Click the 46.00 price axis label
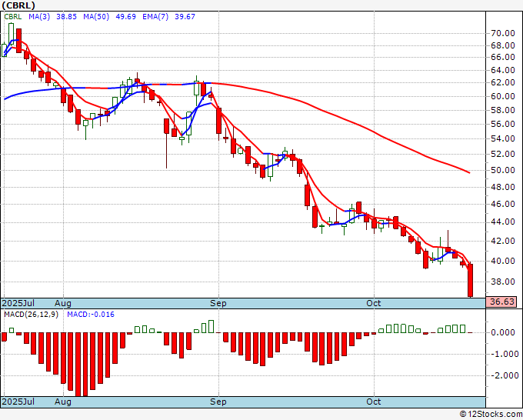This screenshot has height=420, width=523. [x=503, y=204]
